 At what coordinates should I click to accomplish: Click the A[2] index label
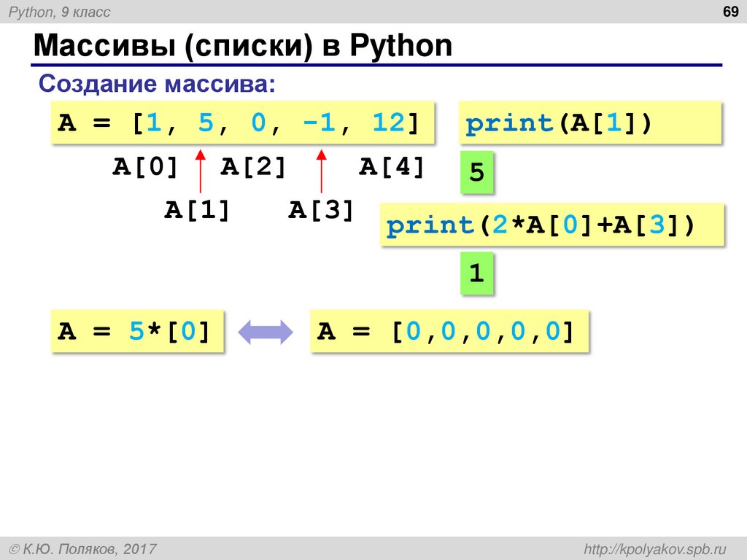pos(253,167)
